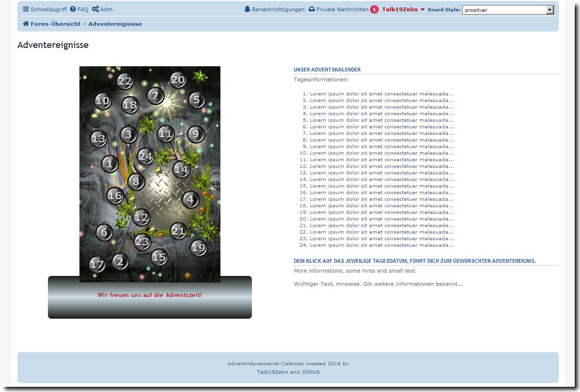
Task: Open advent calendar door number 1
Action: tap(110, 164)
